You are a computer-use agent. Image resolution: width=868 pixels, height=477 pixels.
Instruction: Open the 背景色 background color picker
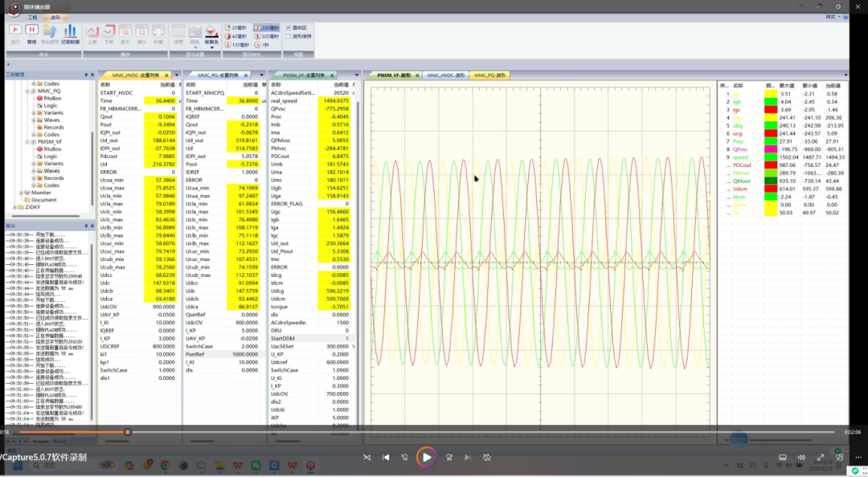tap(211, 32)
